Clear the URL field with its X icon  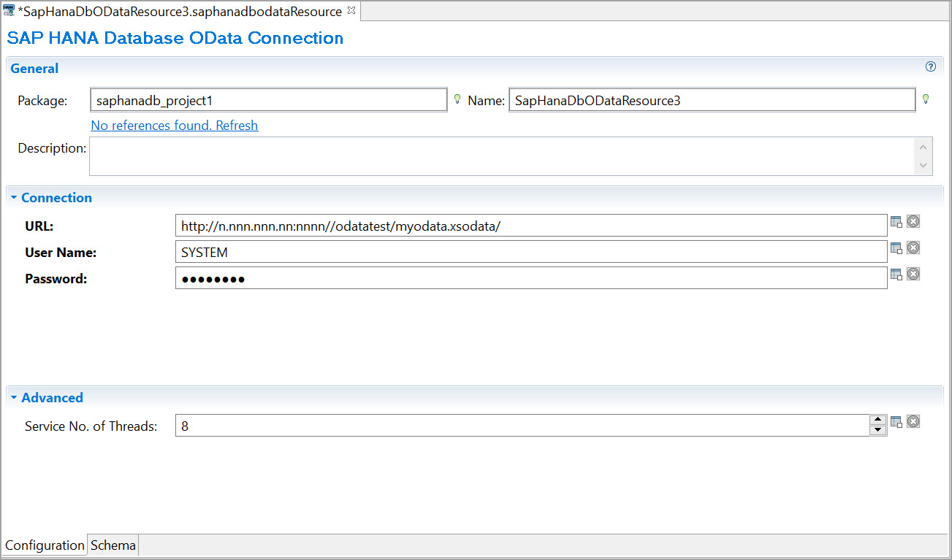913,221
